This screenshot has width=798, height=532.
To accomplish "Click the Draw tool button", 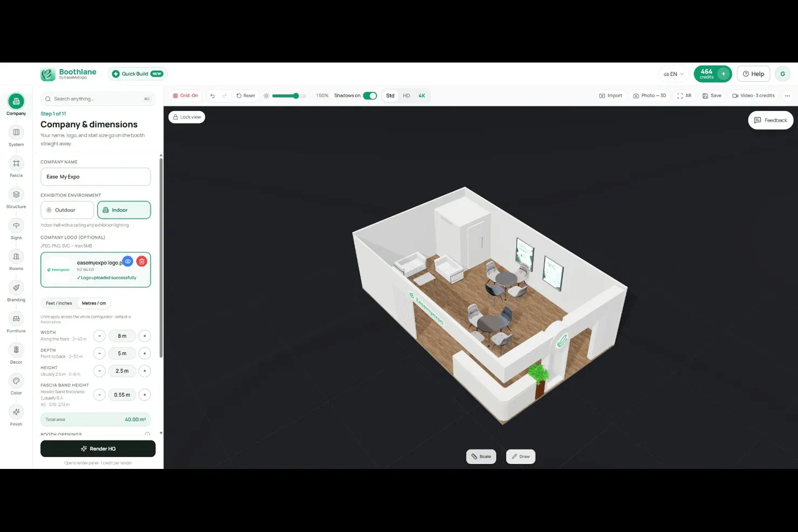I will tap(521, 457).
